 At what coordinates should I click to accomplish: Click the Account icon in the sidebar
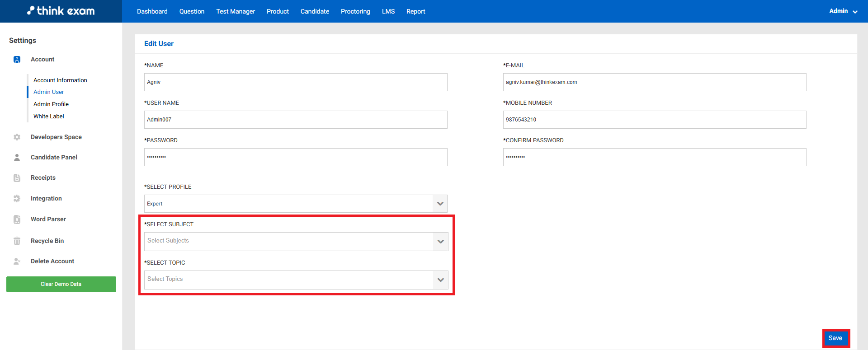pos(17,60)
